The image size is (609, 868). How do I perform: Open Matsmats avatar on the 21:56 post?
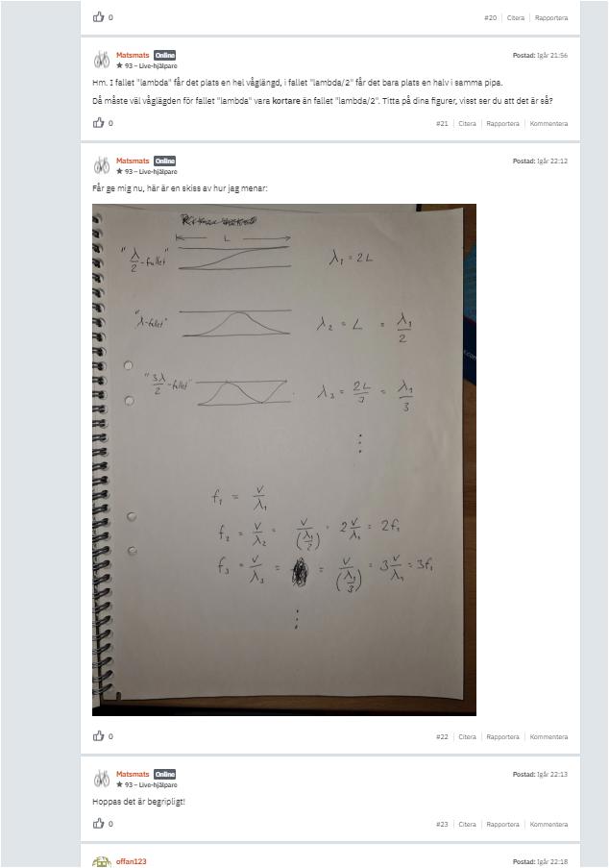tap(101, 60)
